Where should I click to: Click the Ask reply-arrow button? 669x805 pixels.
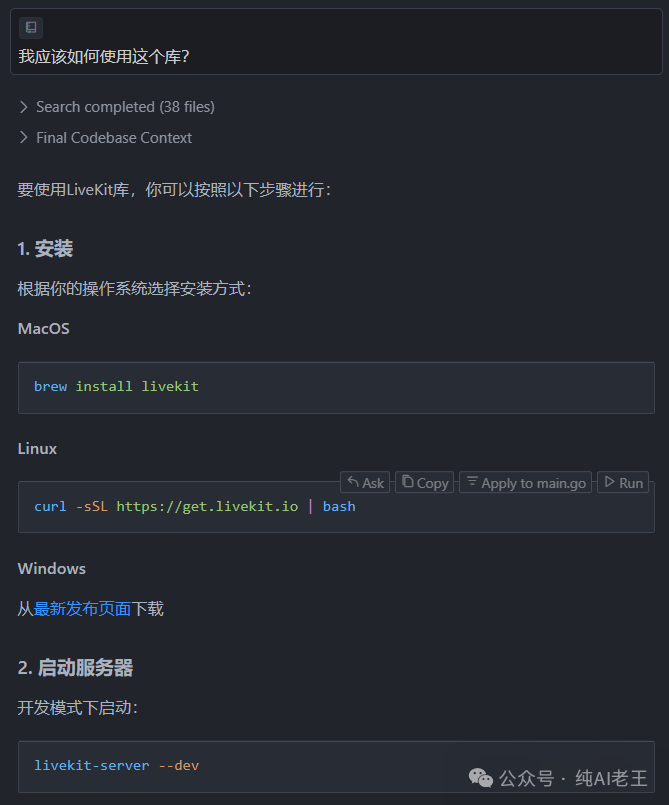365,483
